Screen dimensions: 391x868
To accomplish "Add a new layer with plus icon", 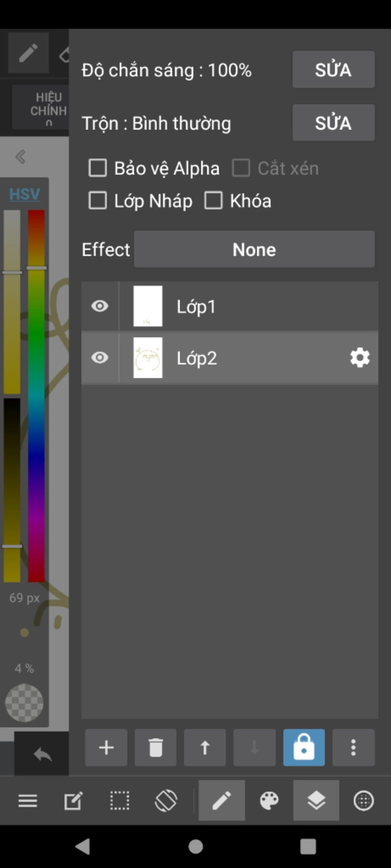I will (x=106, y=747).
